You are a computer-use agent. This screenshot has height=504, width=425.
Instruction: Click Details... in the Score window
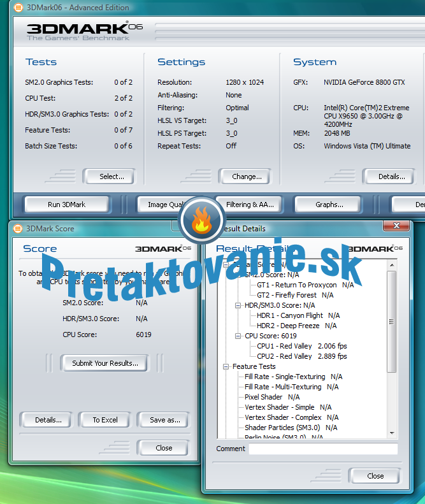[x=47, y=420]
